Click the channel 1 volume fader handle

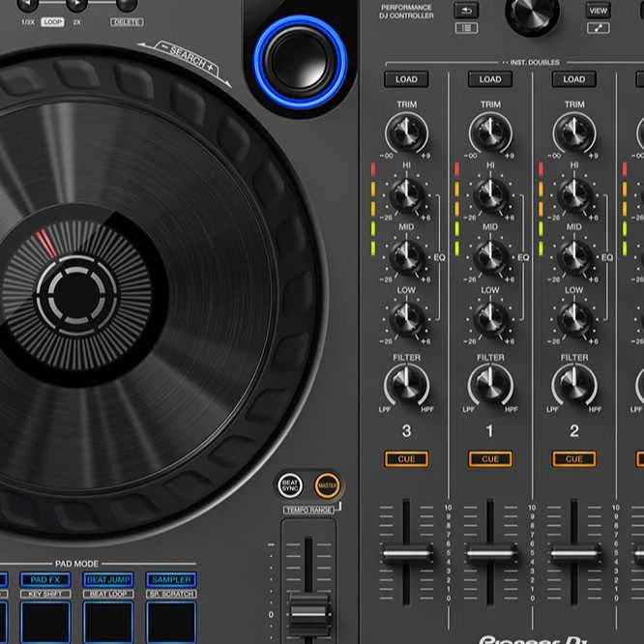click(x=490, y=553)
